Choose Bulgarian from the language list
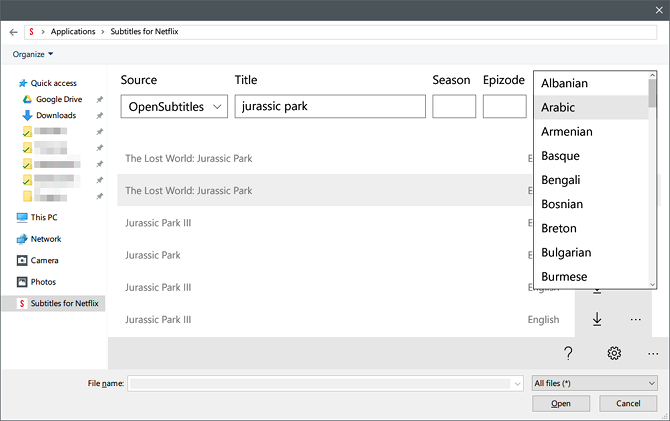The height and width of the screenshot is (421, 670). coord(591,253)
